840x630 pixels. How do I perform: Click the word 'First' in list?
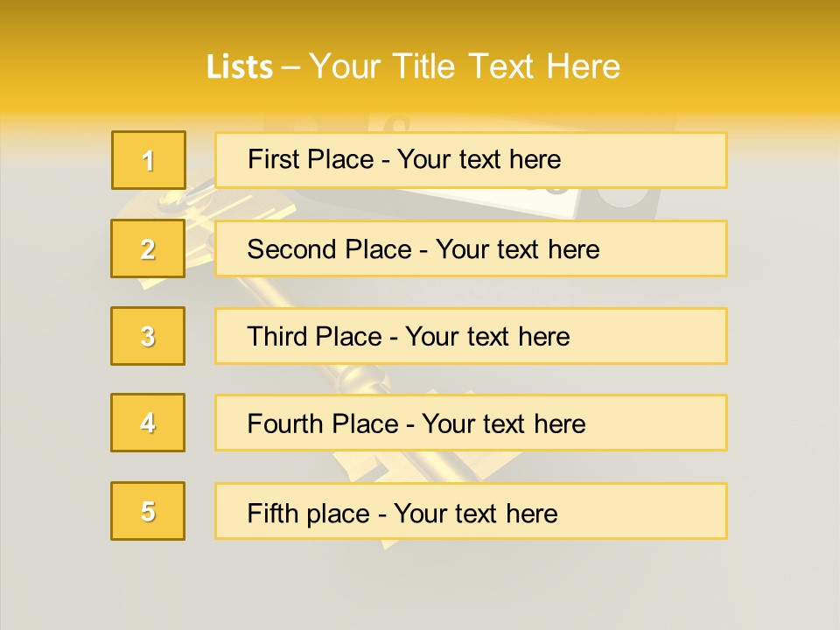coord(269,159)
